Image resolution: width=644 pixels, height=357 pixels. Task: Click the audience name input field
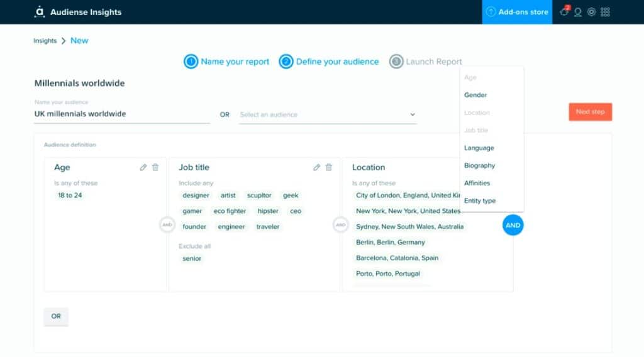point(122,114)
